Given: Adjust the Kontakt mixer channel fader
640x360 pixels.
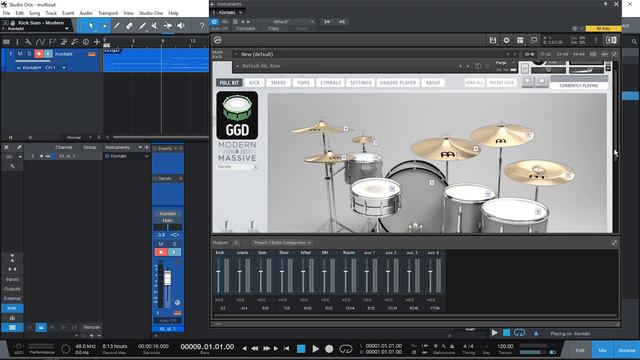Looking at the screenshot, I should tap(167, 278).
